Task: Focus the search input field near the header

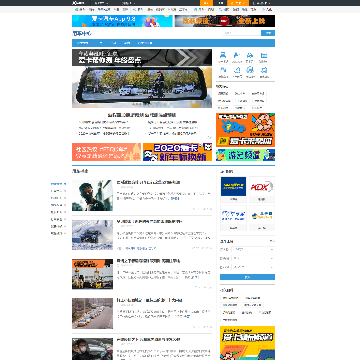Action: [242, 33]
